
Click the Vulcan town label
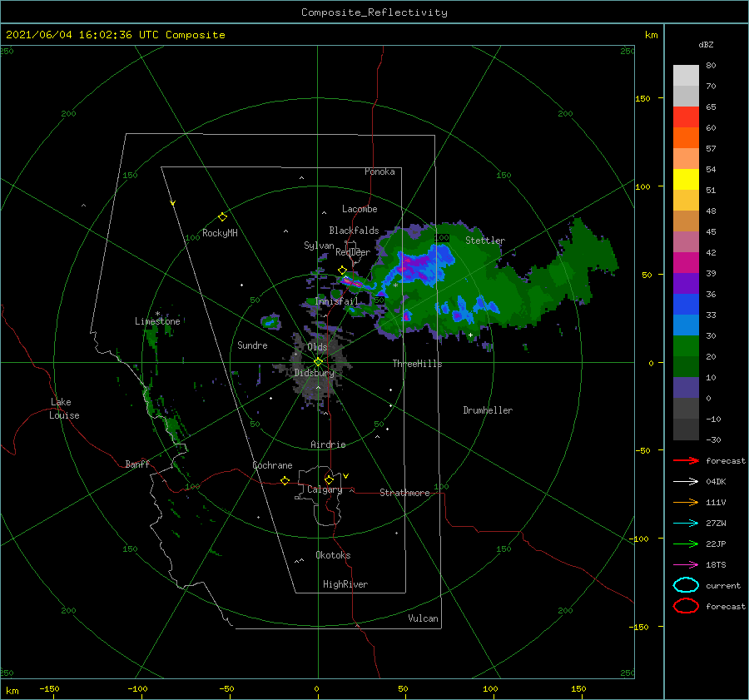click(x=423, y=618)
